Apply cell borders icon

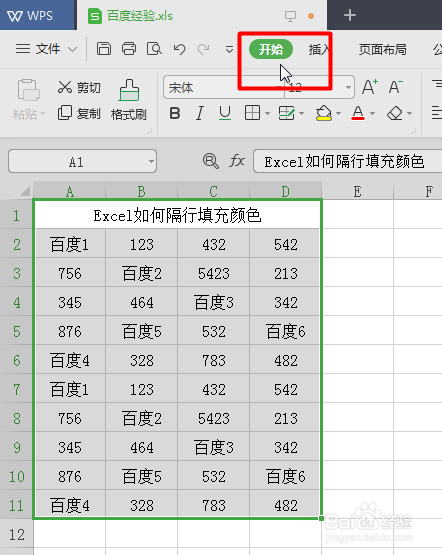coord(252,113)
